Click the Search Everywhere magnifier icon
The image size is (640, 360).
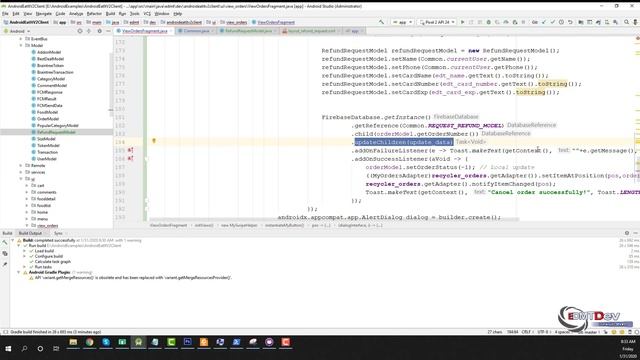[626, 22]
